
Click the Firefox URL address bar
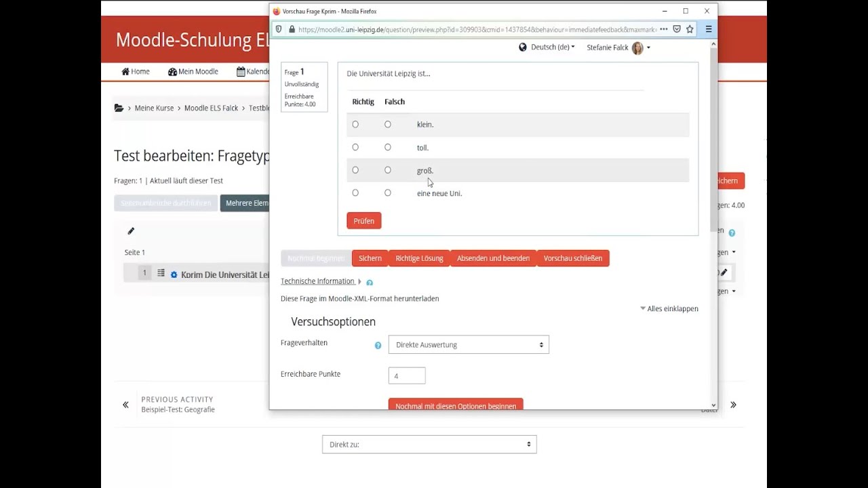click(x=477, y=29)
